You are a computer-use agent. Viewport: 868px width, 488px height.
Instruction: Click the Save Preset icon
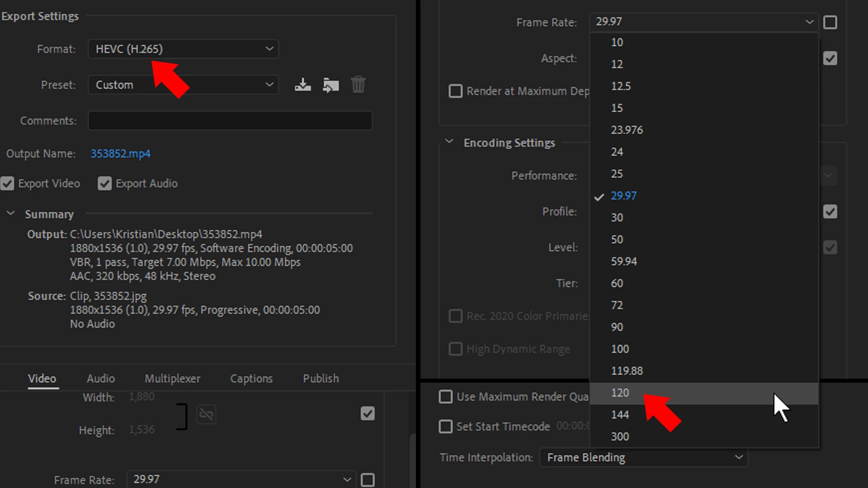coord(302,84)
